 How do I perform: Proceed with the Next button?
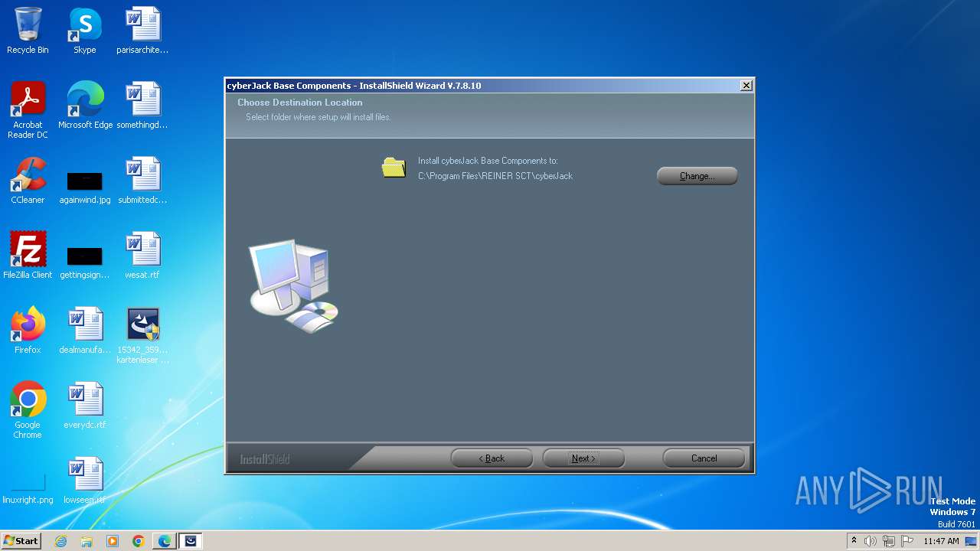(583, 458)
